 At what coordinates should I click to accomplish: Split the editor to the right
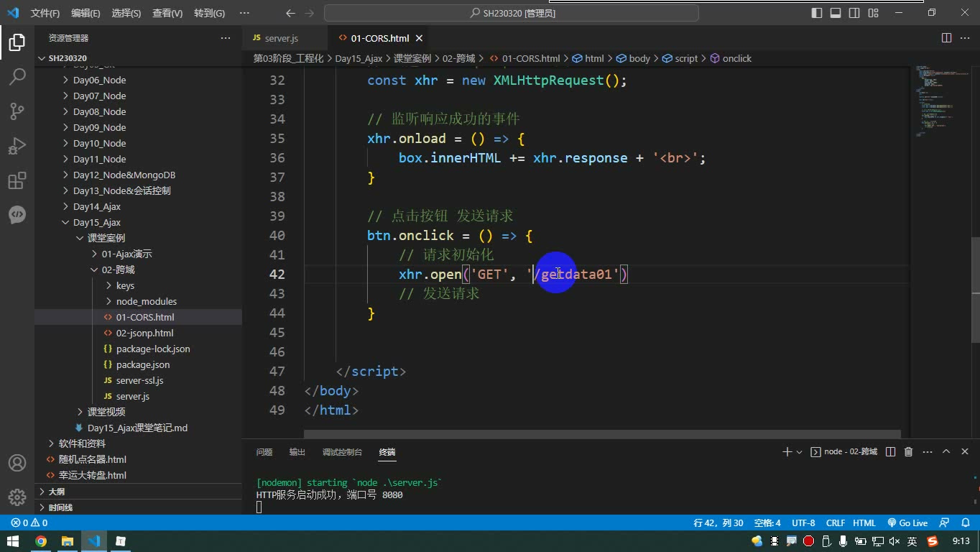tap(946, 38)
